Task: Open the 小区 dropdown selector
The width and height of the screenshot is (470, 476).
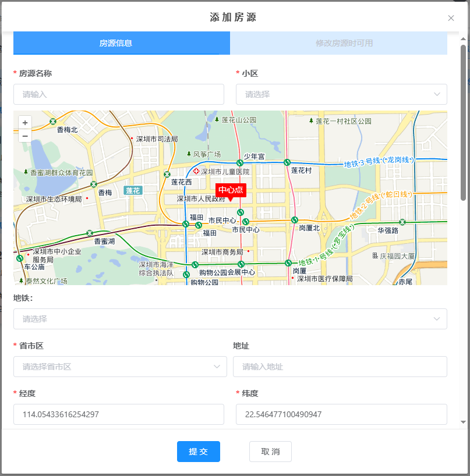Action: (x=341, y=94)
